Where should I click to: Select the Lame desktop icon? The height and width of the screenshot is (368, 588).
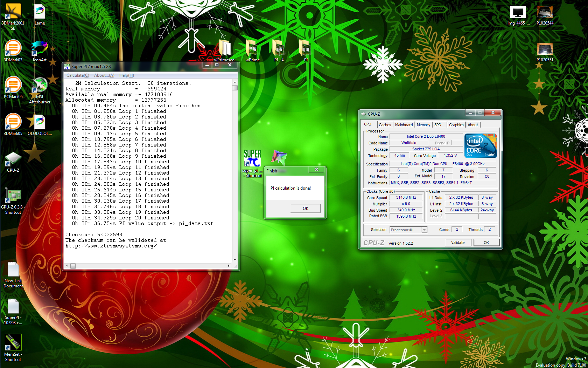click(x=40, y=15)
